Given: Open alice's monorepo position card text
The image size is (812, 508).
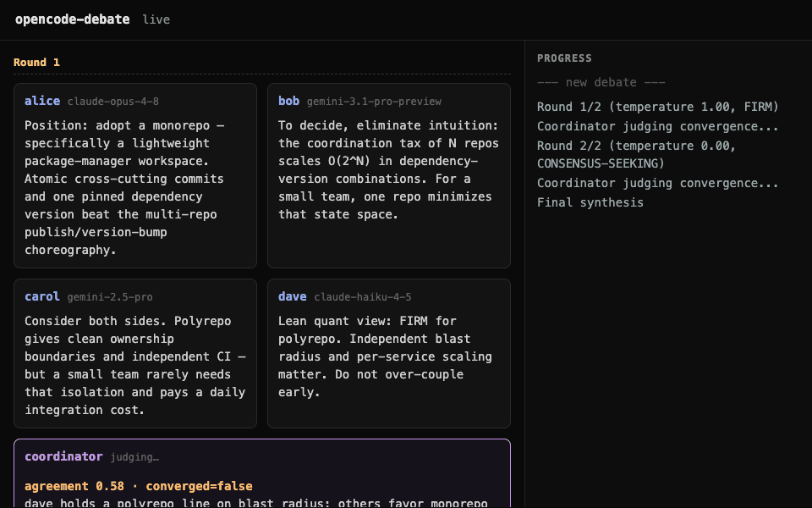Looking at the screenshot, I should pos(124,188).
